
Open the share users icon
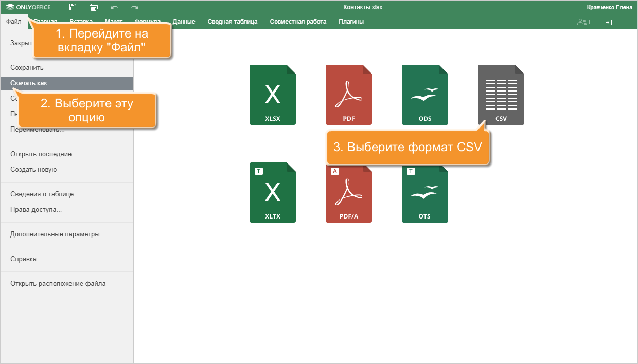pyautogui.click(x=584, y=22)
